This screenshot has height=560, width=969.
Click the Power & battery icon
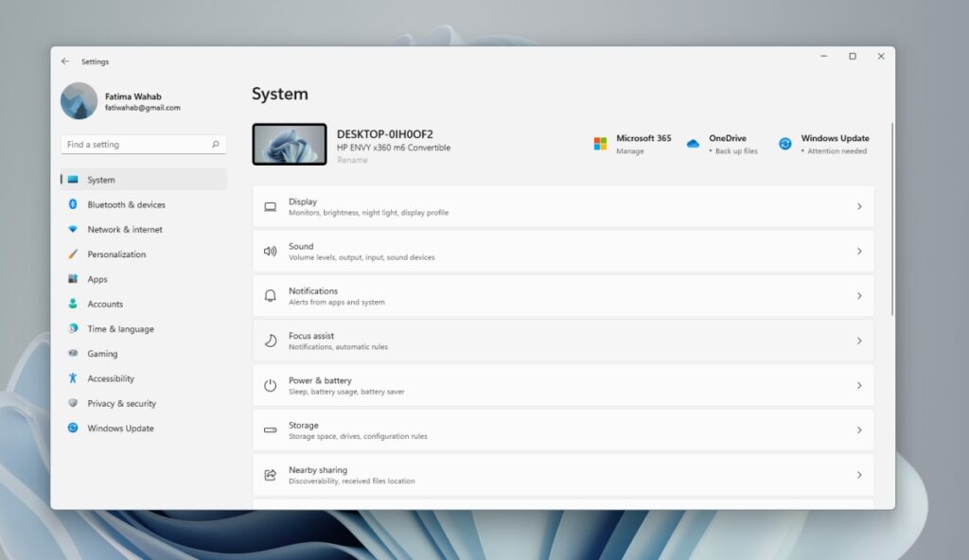270,385
